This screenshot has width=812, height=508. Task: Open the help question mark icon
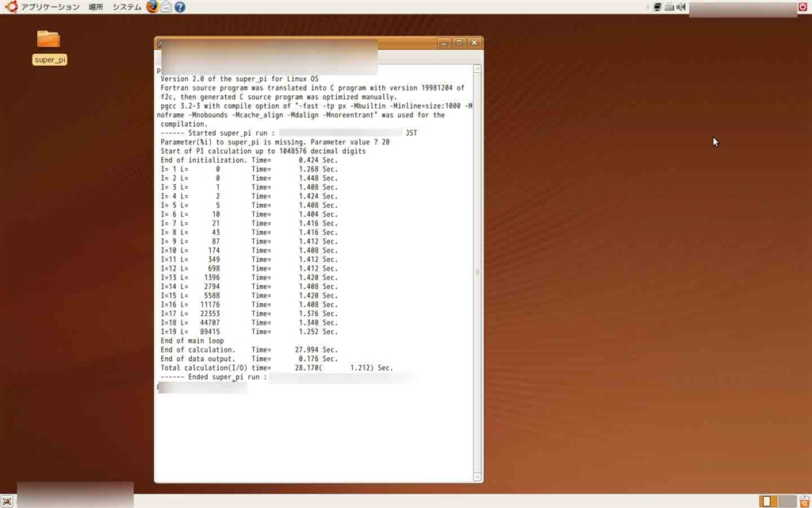click(x=180, y=6)
